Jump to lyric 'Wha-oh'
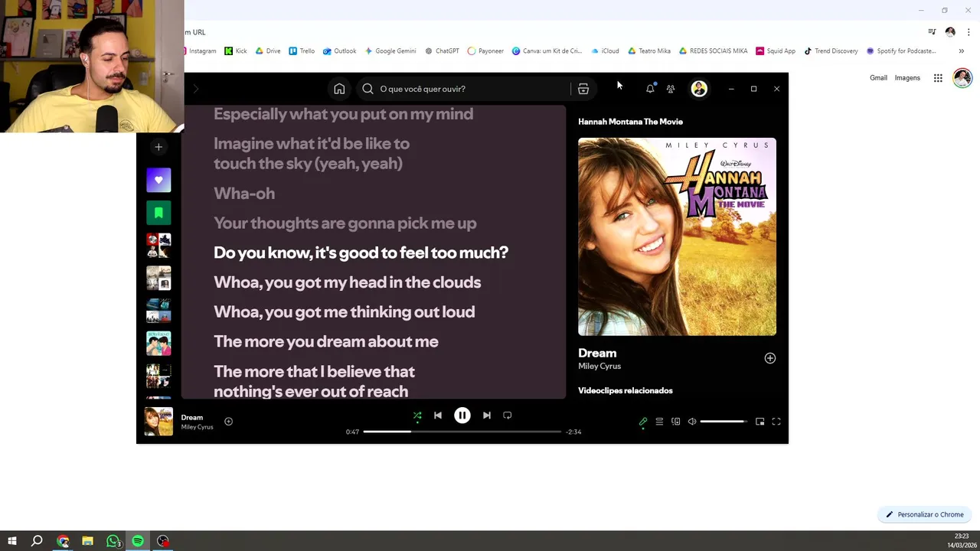Viewport: 980px width, 551px height. coord(244,194)
